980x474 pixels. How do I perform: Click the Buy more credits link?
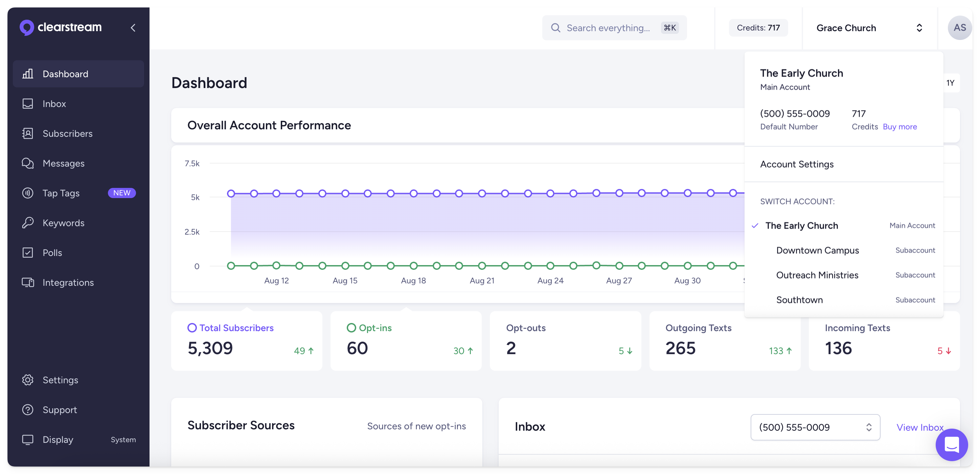pos(900,126)
